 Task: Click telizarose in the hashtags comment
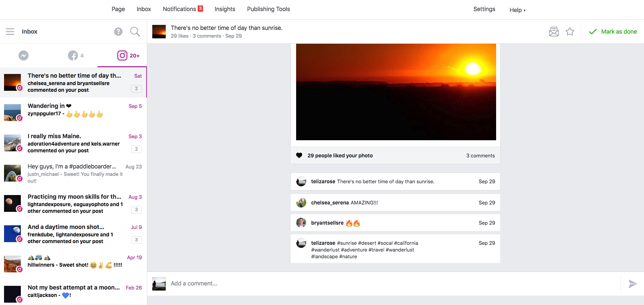pyautogui.click(x=323, y=243)
